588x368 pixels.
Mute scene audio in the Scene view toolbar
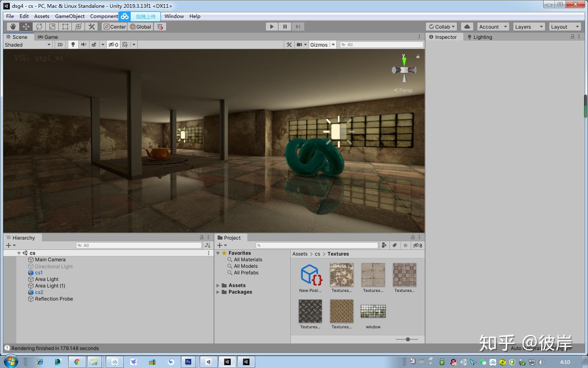point(84,45)
